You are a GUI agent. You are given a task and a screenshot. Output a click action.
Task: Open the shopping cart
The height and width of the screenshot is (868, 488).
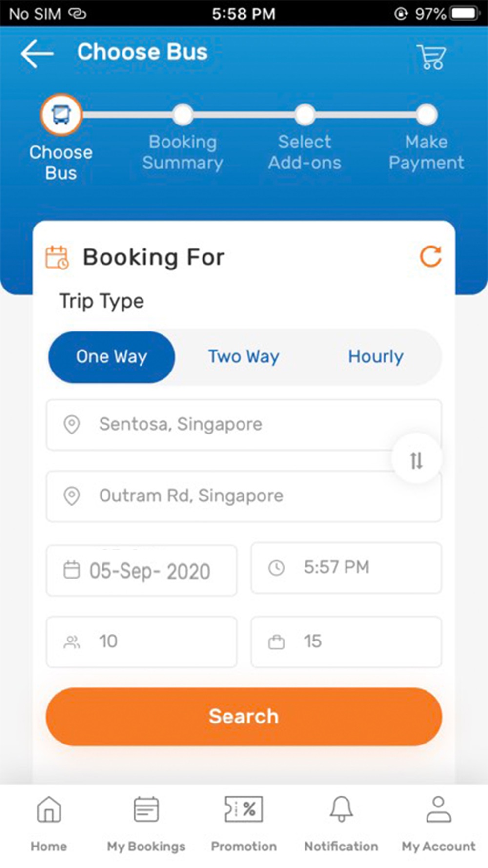tap(431, 57)
